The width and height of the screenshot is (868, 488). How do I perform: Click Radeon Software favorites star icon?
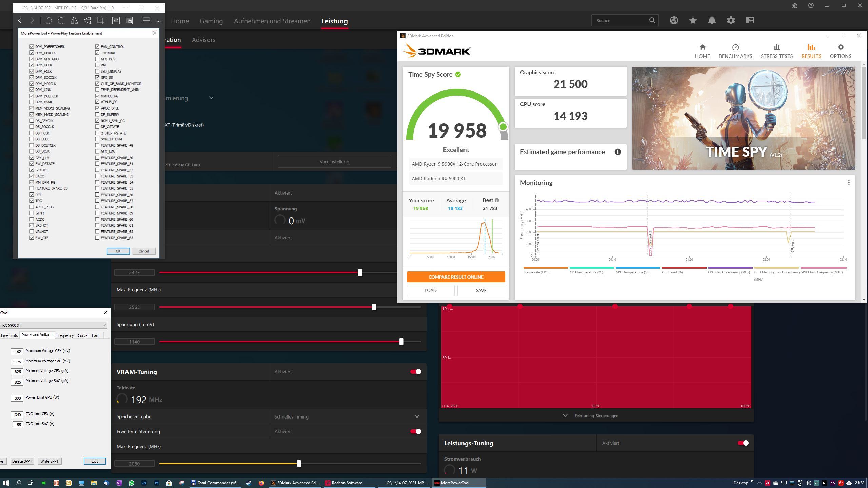point(693,20)
